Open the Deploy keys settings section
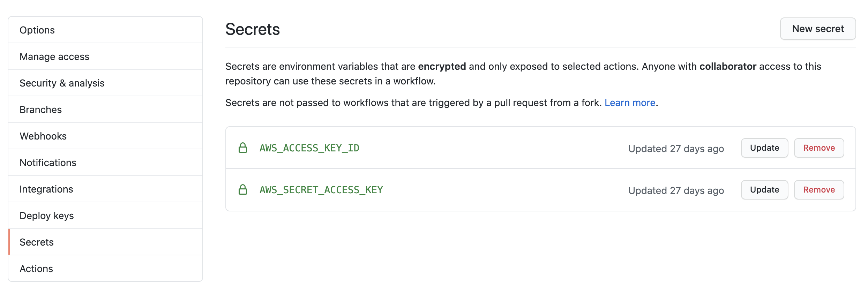Image resolution: width=868 pixels, height=300 pixels. [x=46, y=216]
